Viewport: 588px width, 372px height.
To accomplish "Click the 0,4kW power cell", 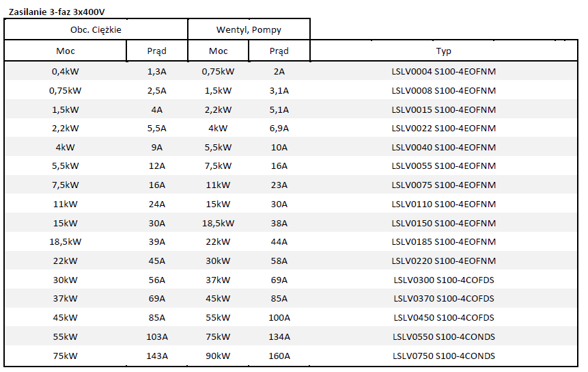I will coord(66,71).
